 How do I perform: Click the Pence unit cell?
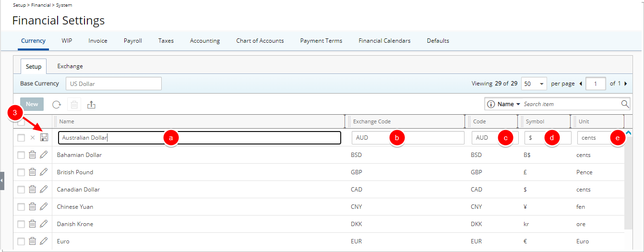click(x=584, y=172)
